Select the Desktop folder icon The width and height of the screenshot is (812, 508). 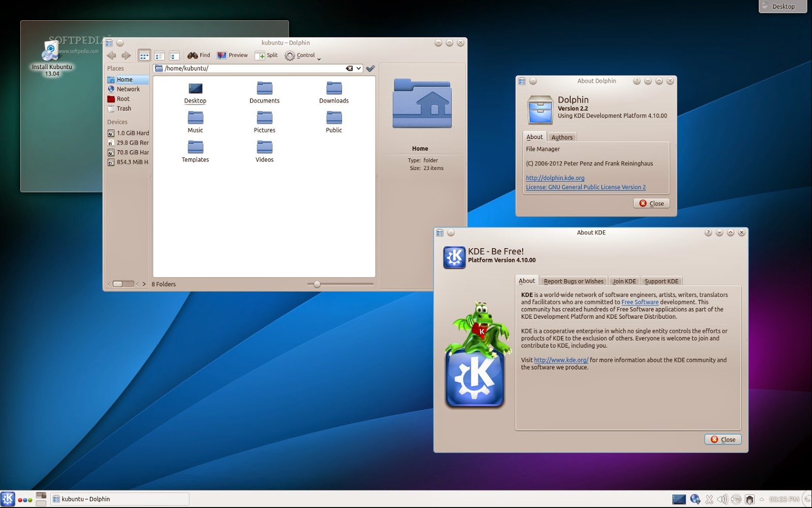pos(195,93)
